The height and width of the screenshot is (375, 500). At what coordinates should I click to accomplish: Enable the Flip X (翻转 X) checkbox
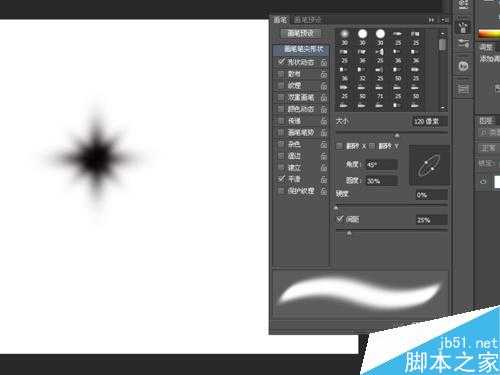pos(340,146)
